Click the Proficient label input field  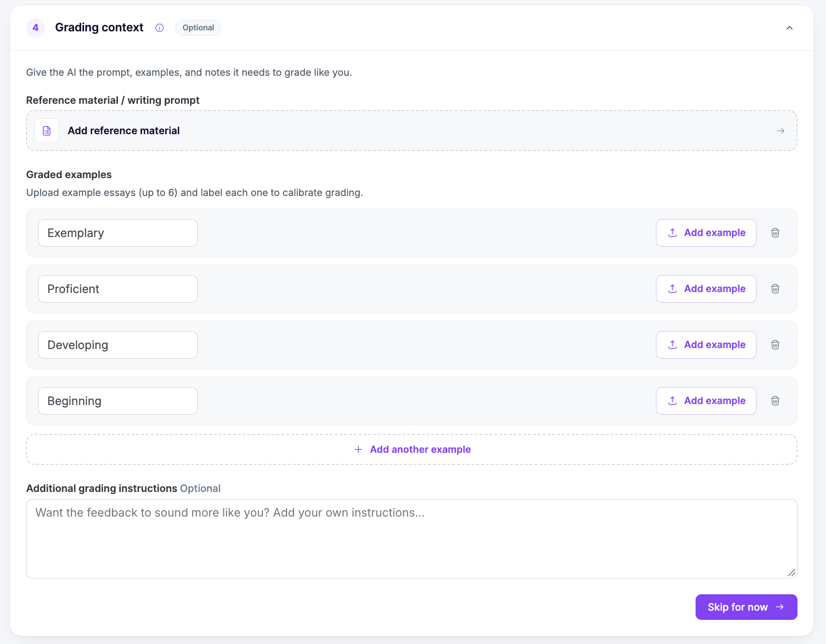tap(118, 289)
